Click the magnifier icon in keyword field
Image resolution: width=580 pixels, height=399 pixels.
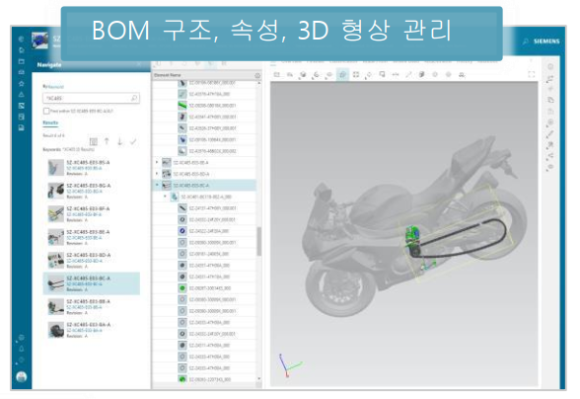(134, 98)
